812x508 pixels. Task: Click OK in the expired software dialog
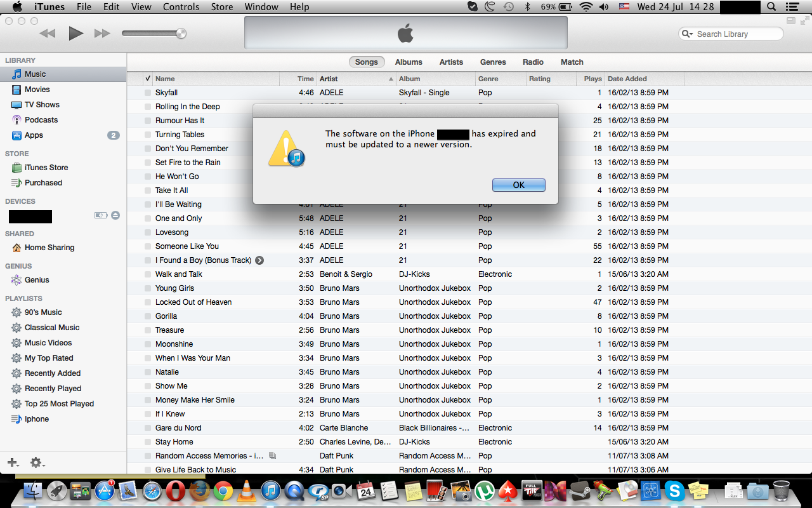pos(518,185)
